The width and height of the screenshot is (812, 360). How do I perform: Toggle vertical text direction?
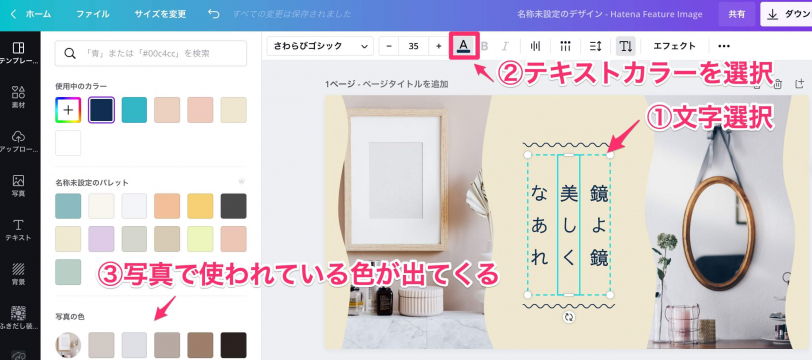click(626, 46)
